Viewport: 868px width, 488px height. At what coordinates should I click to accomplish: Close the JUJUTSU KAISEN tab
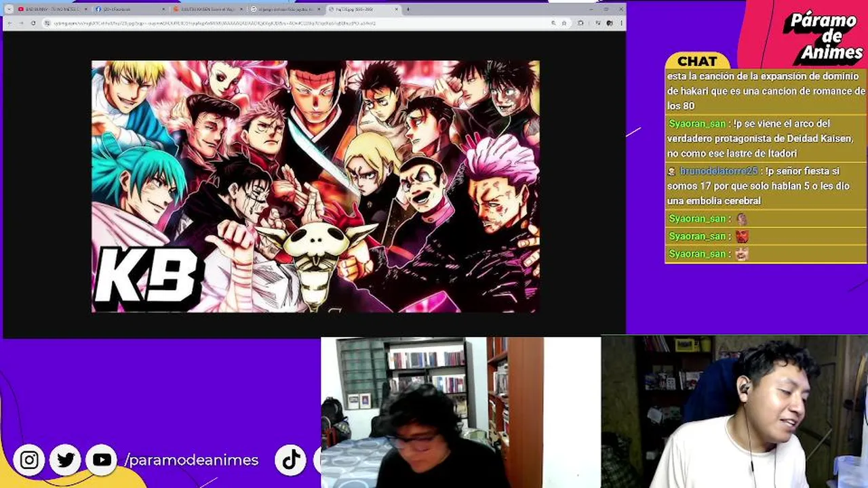pyautogui.click(x=241, y=9)
